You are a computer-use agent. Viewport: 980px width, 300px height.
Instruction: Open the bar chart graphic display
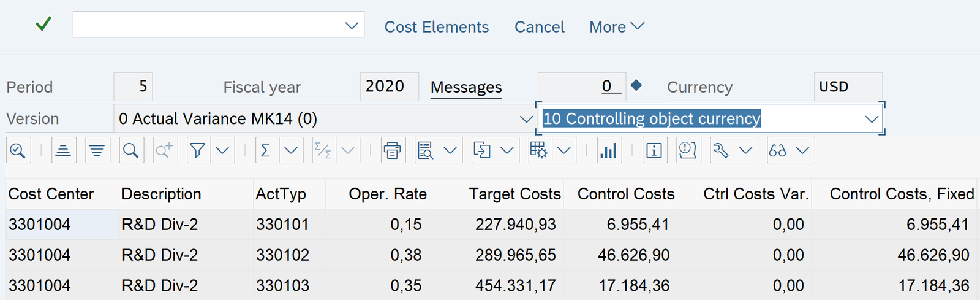tap(609, 151)
